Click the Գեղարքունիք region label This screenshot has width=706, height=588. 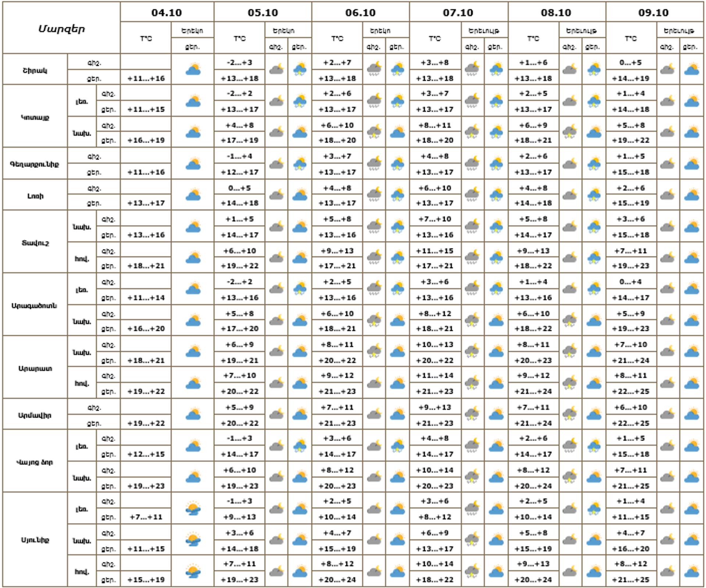tap(35, 164)
